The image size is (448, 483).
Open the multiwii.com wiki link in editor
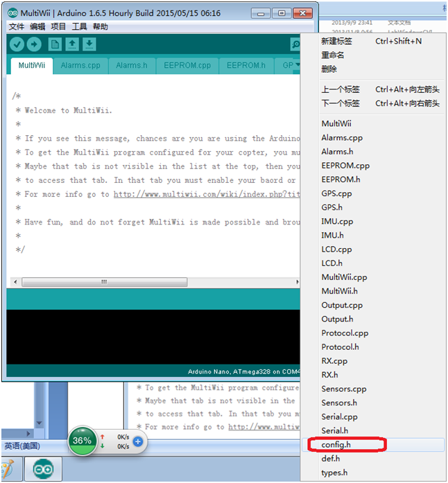pyautogui.click(x=207, y=194)
